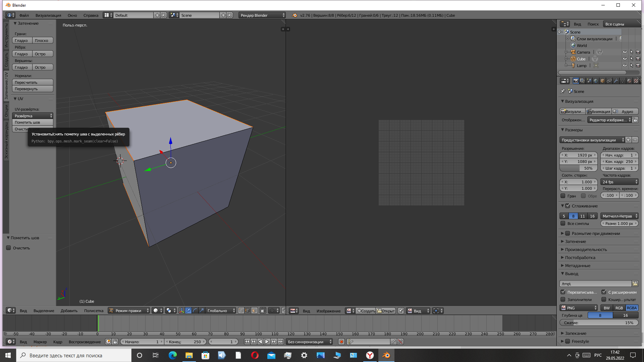Click the timeline play forward button
The height and width of the screenshot is (362, 644).
267,342
